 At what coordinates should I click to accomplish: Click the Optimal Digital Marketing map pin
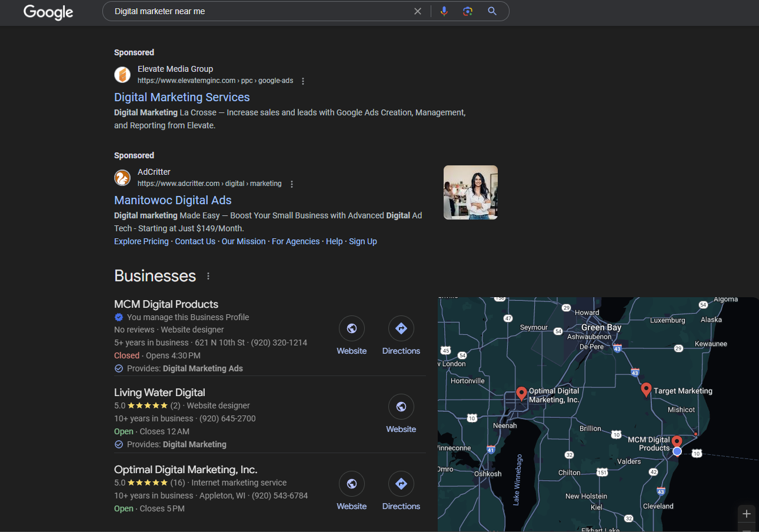coord(521,394)
